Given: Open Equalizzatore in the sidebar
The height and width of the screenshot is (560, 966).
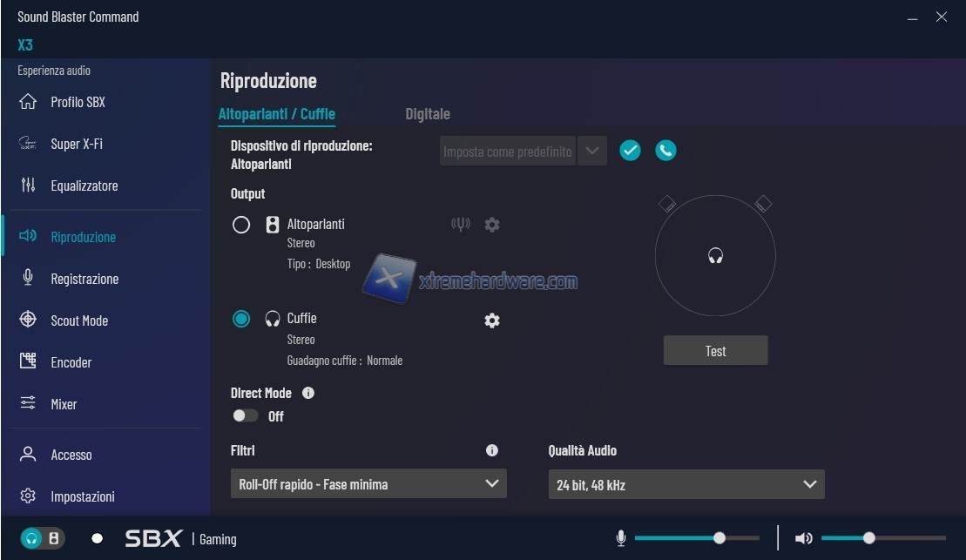Looking at the screenshot, I should coord(84,186).
